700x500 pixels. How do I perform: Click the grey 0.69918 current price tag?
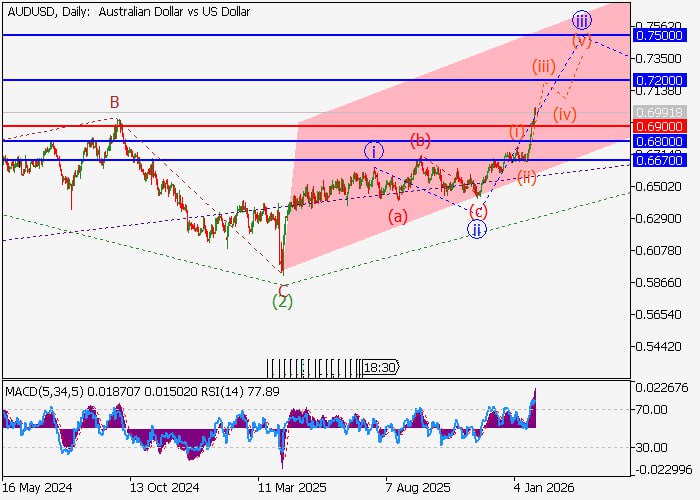point(665,113)
